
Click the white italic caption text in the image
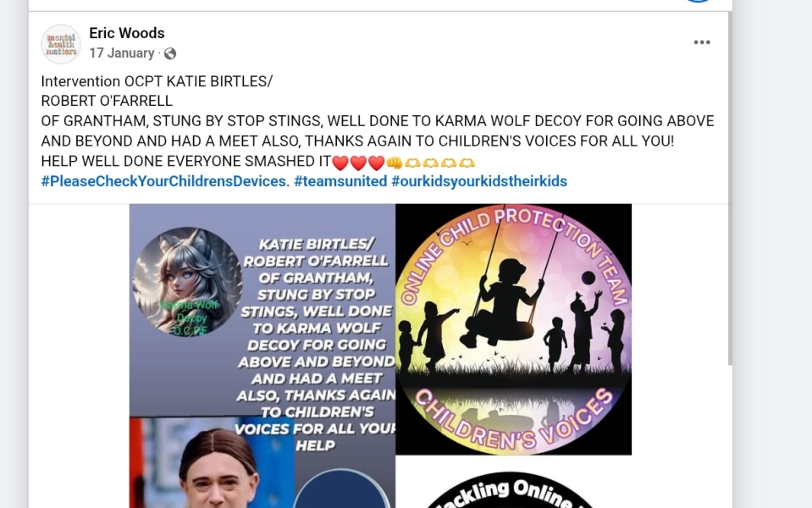tap(316, 345)
